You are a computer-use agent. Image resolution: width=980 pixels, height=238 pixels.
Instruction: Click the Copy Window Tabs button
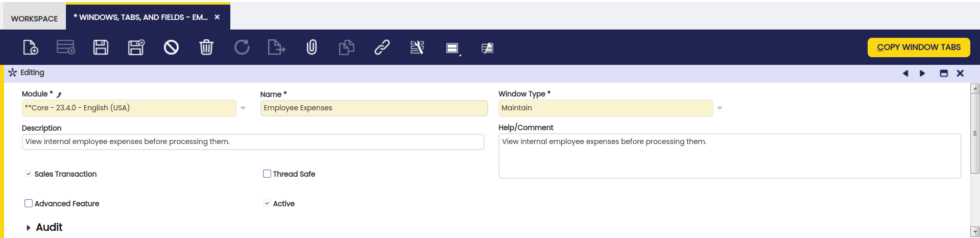919,47
